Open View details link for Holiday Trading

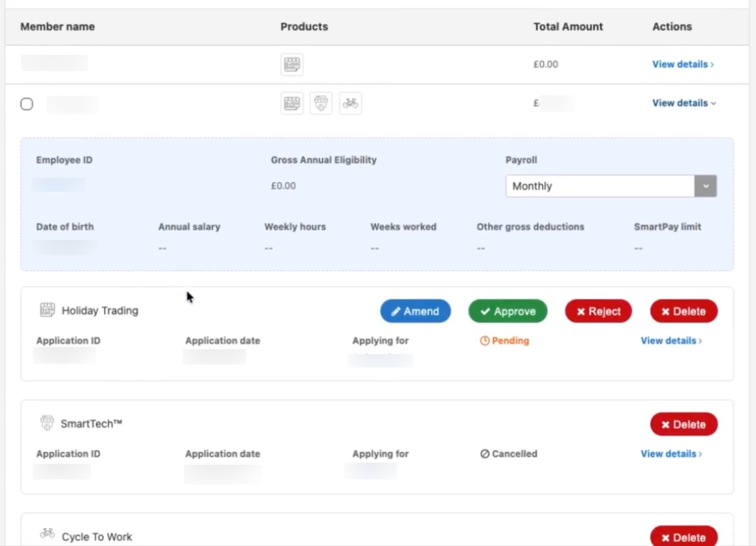(671, 341)
